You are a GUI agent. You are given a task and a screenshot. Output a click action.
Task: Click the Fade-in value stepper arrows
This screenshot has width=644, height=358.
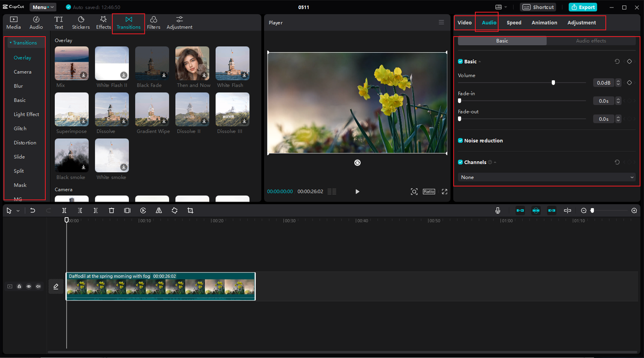point(618,101)
